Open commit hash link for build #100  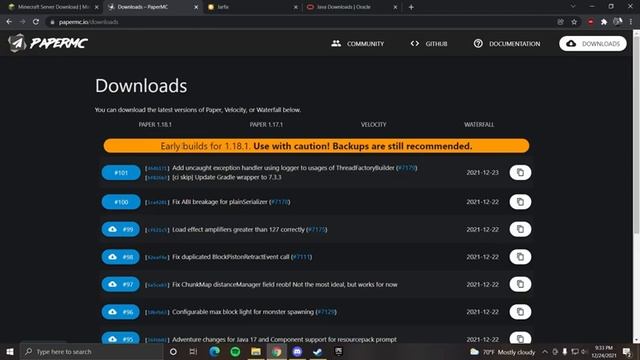click(157, 202)
